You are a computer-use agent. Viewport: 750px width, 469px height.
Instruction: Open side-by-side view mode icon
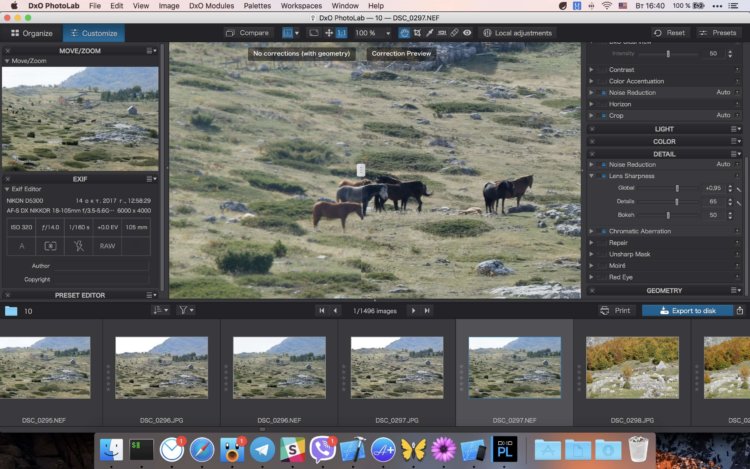point(287,33)
